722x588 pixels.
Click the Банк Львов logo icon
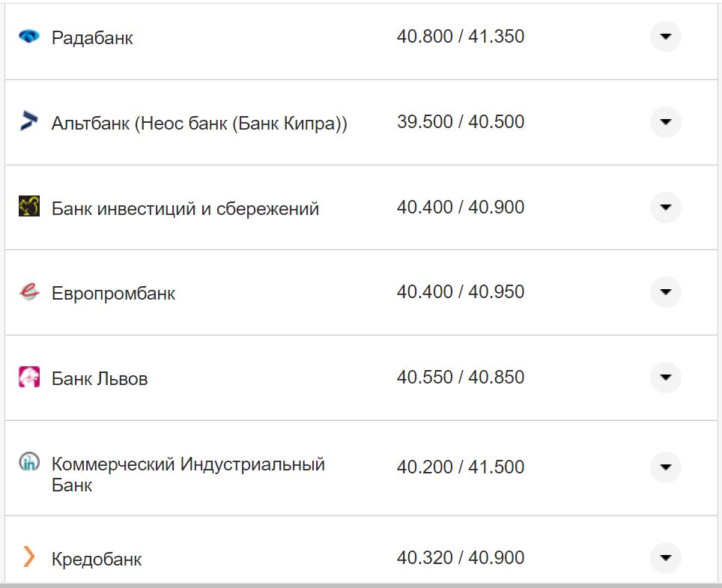click(x=28, y=377)
